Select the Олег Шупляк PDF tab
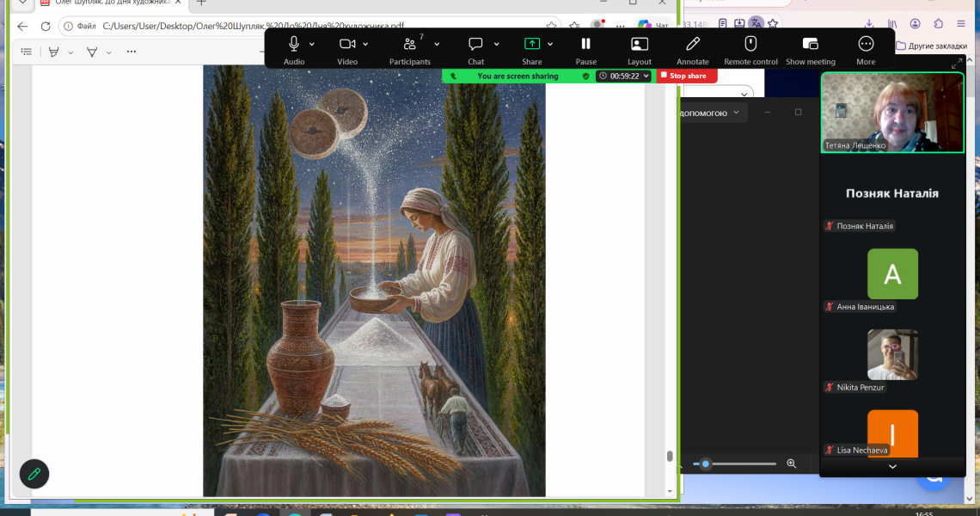Image resolution: width=980 pixels, height=516 pixels. coord(111,3)
